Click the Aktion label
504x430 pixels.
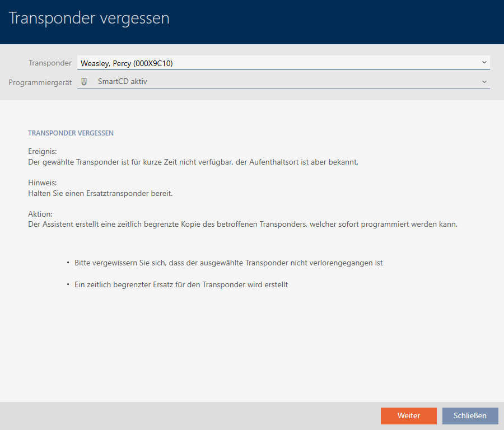pyautogui.click(x=40, y=214)
